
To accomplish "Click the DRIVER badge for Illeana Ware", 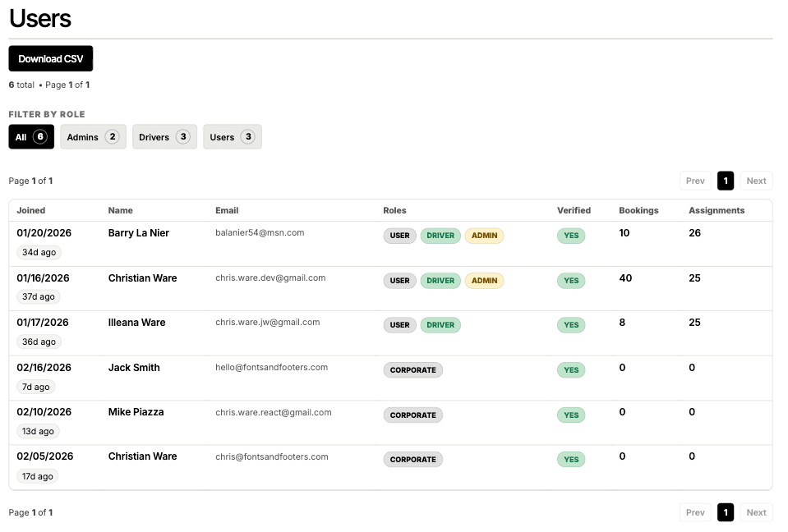I will pyautogui.click(x=440, y=325).
